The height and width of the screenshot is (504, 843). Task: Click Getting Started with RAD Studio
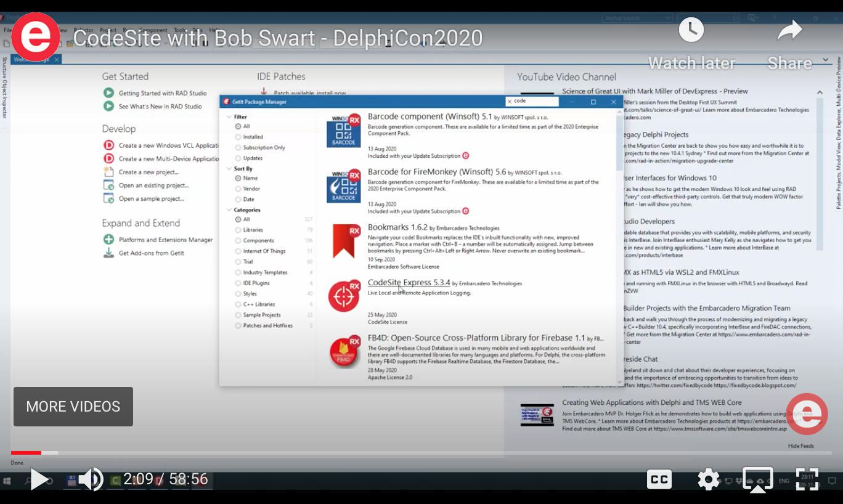[x=163, y=93]
